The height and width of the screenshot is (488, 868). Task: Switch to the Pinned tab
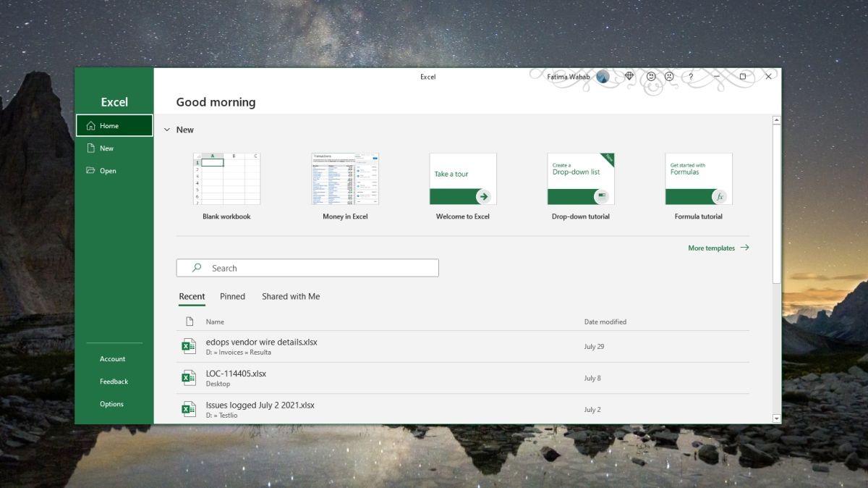232,296
